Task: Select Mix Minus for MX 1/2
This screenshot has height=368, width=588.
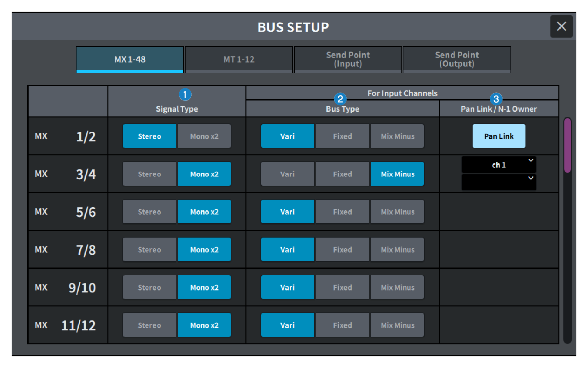Action: 397,136
